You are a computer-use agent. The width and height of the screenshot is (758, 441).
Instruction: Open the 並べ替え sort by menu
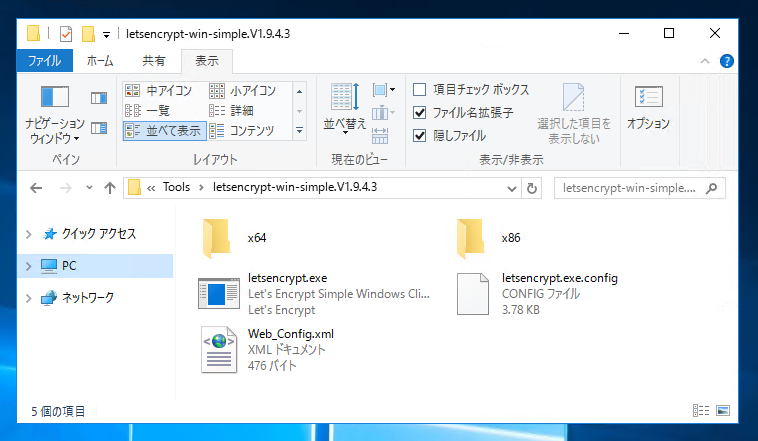pos(344,107)
